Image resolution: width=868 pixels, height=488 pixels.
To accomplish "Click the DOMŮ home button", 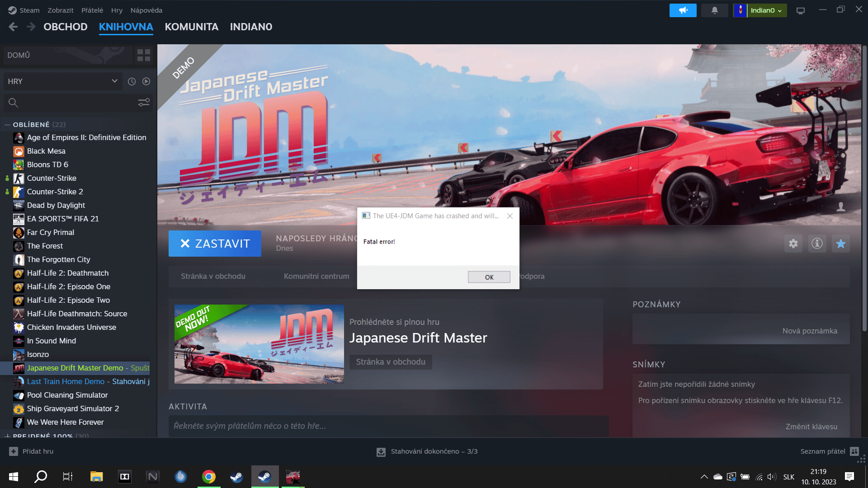I will coord(68,55).
